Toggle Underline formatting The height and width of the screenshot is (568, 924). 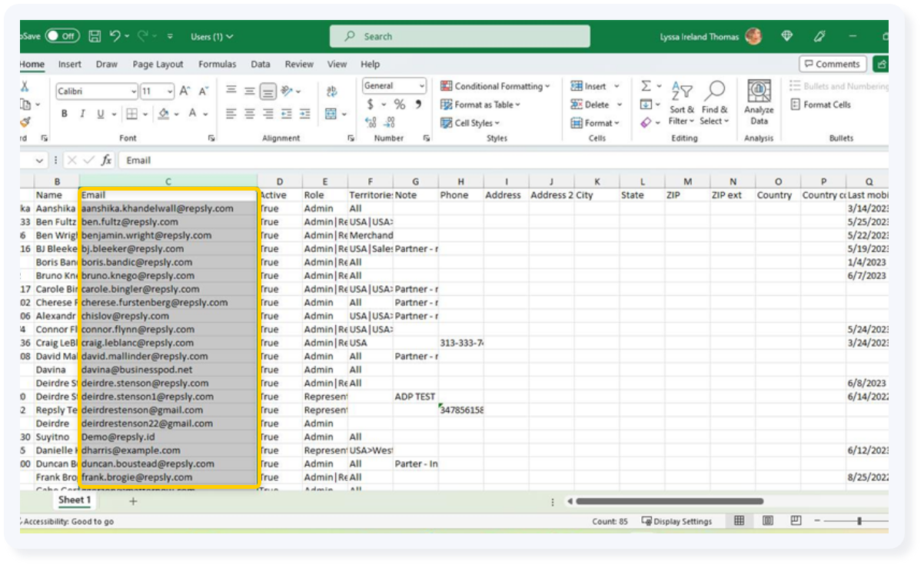[101, 114]
